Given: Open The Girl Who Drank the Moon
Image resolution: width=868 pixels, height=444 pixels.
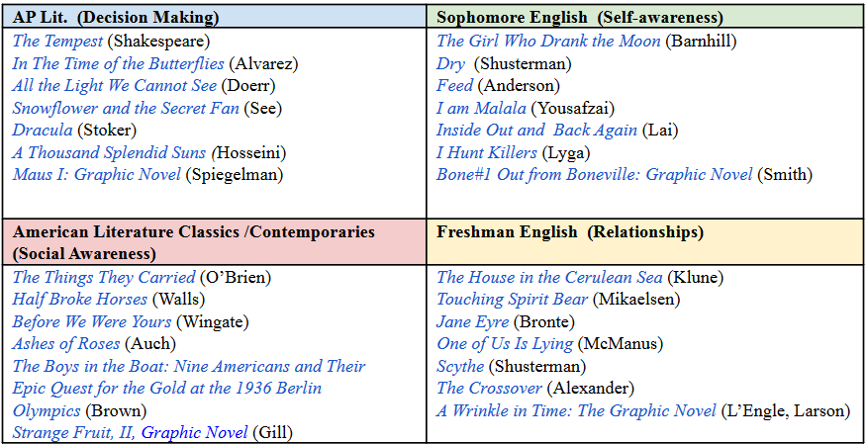Looking at the screenshot, I should pos(548,41).
